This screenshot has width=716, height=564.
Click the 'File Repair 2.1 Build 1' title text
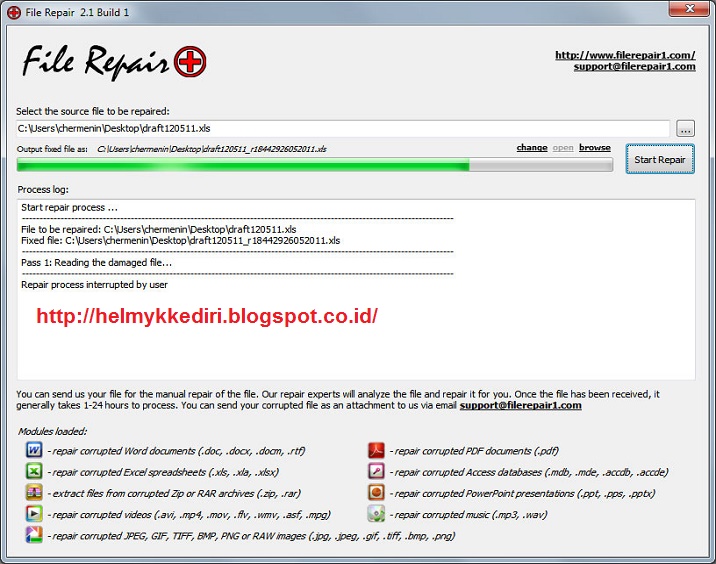click(77, 12)
